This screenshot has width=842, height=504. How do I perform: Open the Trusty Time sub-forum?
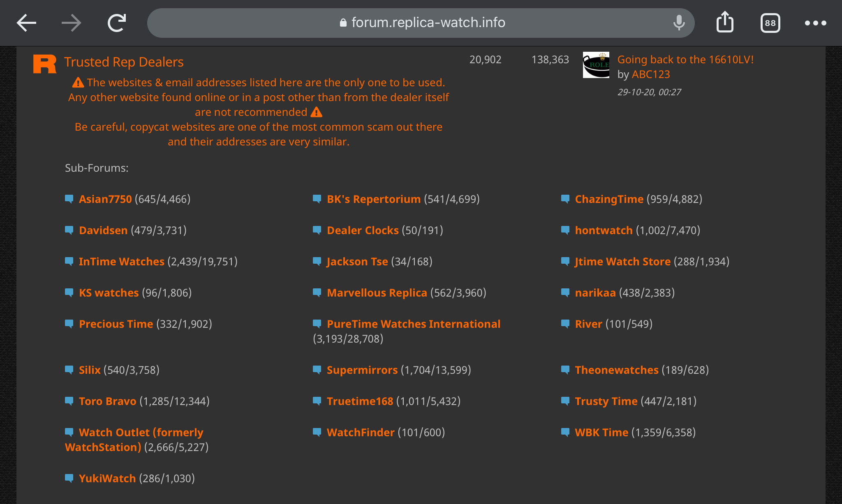[606, 401]
